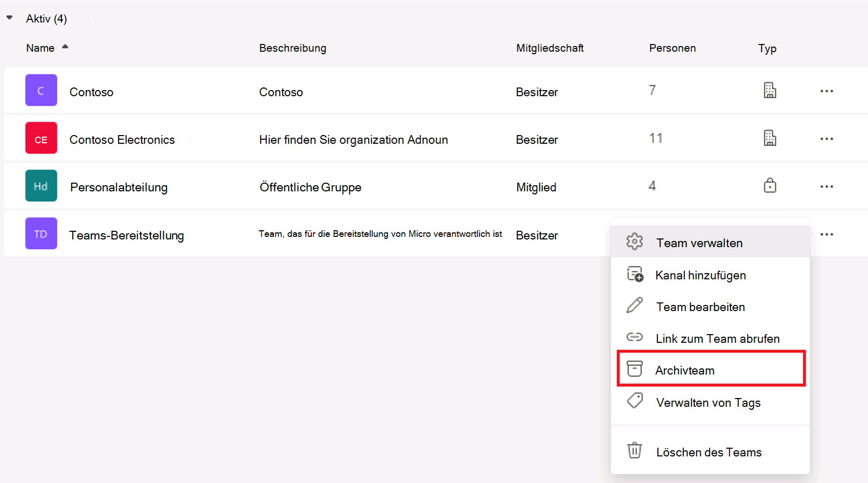This screenshot has height=483, width=868.
Task: Click the org type icon for Contoso
Action: point(770,90)
